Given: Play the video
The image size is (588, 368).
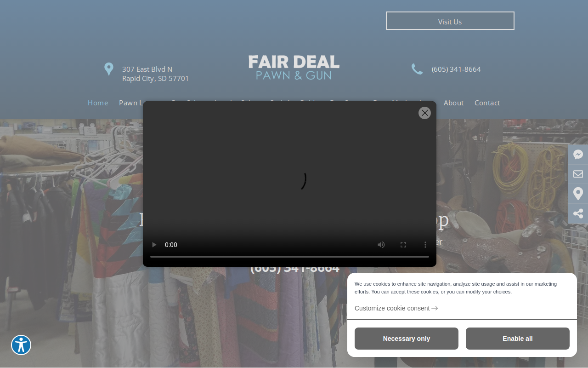Looking at the screenshot, I should pos(154,245).
